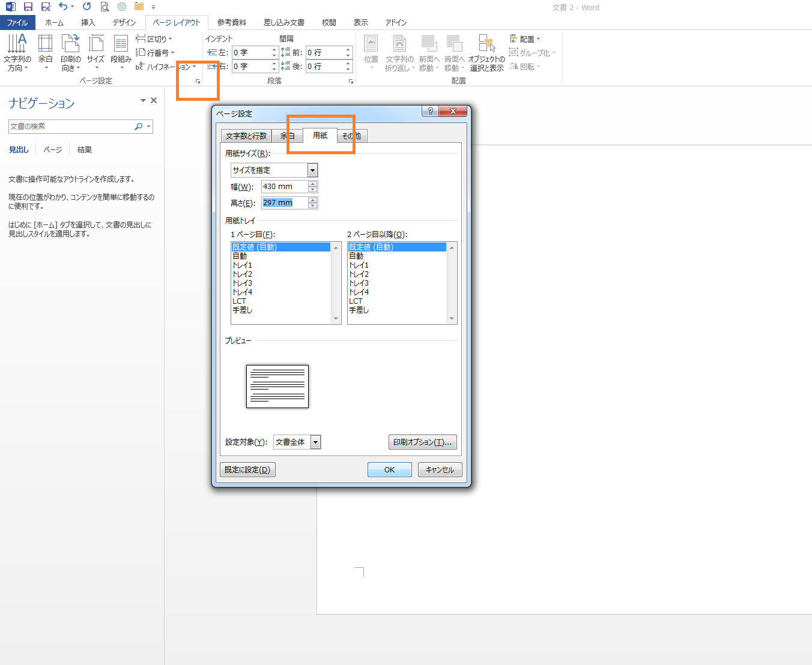Click the Save icon in quick access toolbar

[x=28, y=7]
